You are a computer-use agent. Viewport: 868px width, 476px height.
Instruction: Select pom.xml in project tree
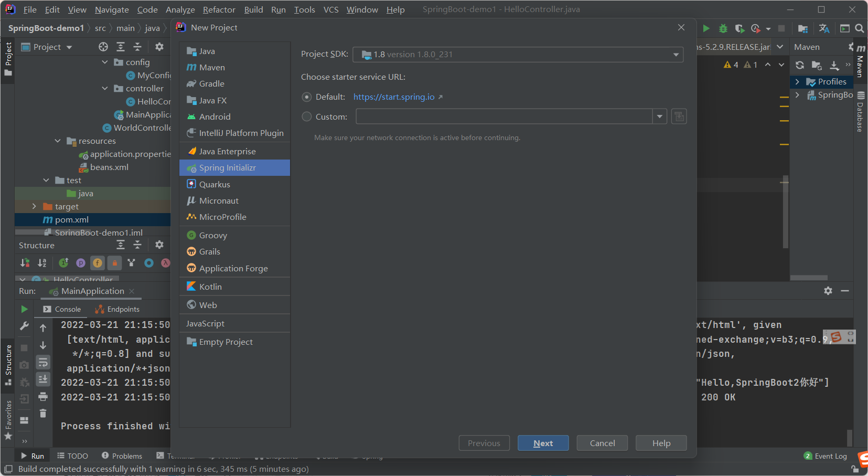92,219
